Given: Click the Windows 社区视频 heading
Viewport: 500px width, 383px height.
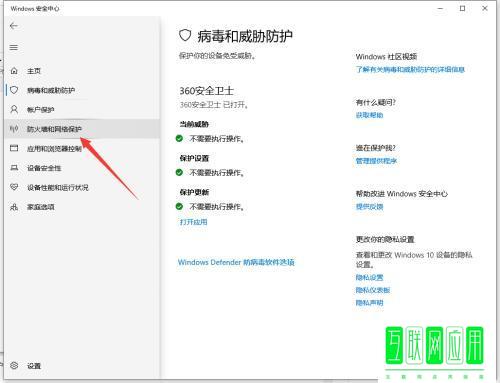Looking at the screenshot, I should point(386,56).
